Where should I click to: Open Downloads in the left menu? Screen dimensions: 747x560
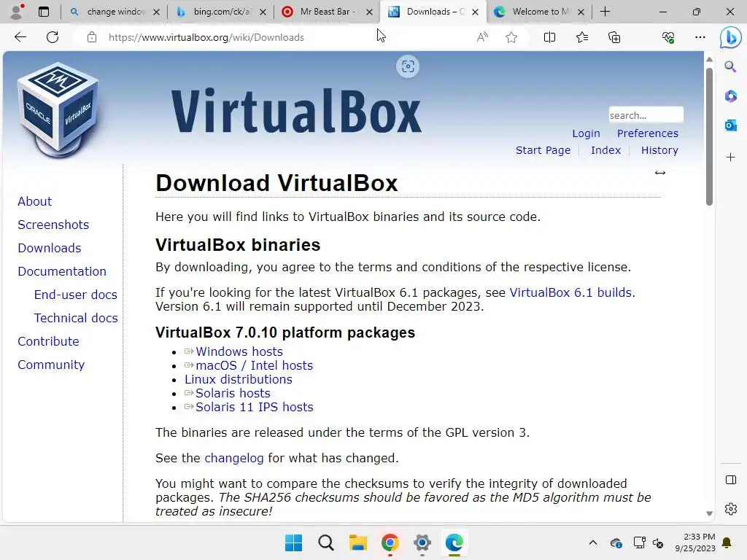(50, 248)
